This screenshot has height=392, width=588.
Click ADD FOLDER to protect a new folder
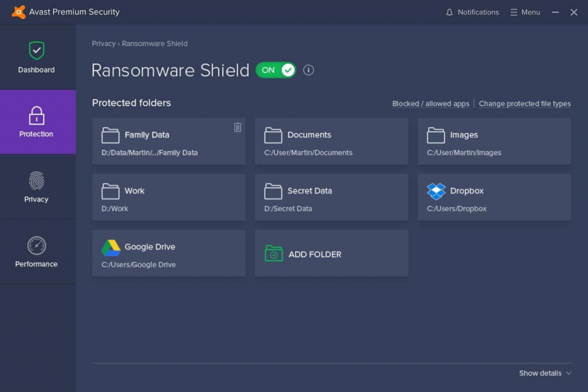(331, 253)
